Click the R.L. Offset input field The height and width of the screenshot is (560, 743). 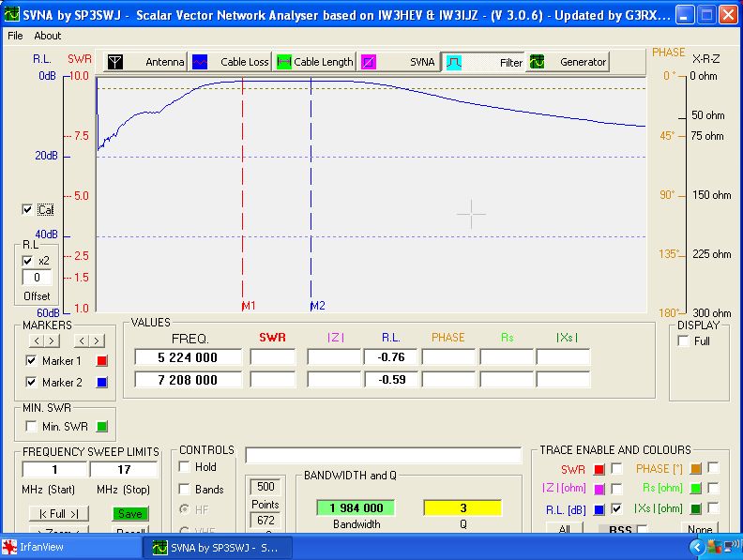coord(37,278)
